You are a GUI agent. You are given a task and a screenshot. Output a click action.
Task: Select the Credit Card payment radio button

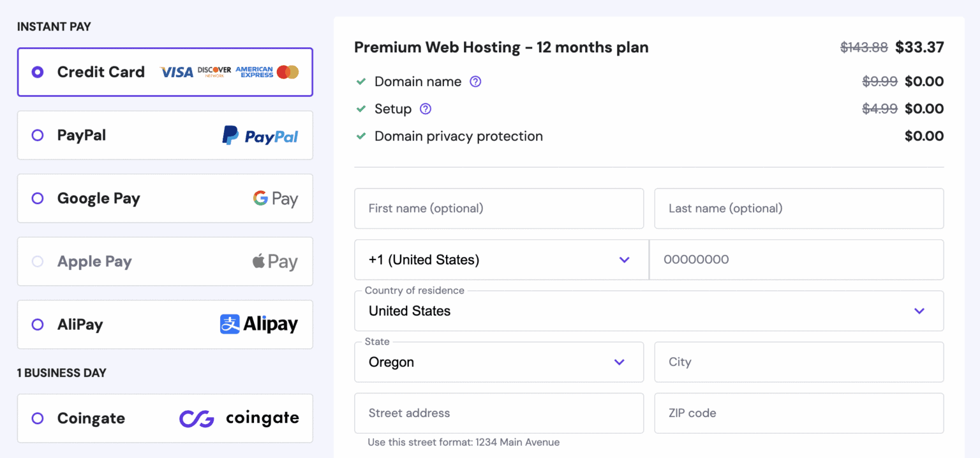[37, 72]
